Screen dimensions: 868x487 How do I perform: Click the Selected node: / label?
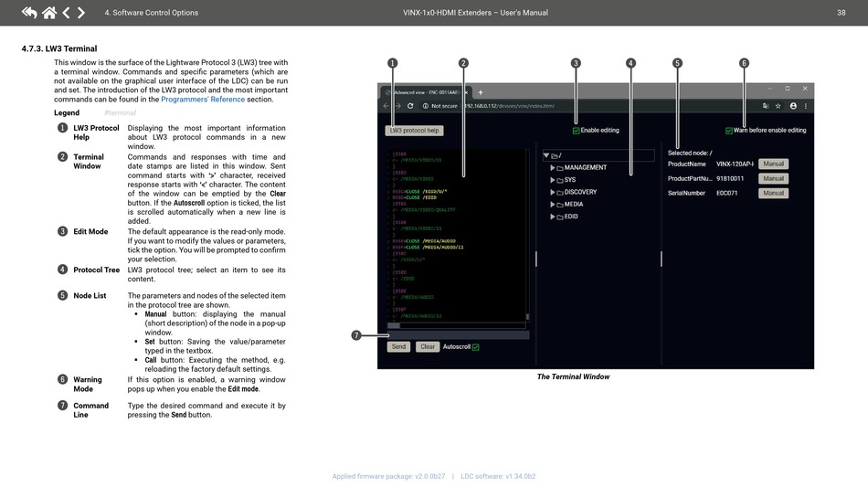(690, 153)
